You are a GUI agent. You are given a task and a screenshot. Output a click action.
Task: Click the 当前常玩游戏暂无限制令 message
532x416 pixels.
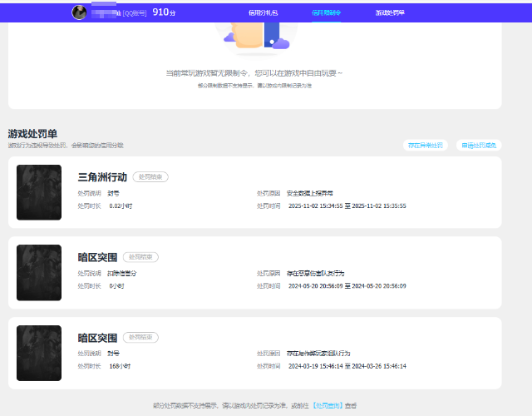pyautogui.click(x=254, y=73)
